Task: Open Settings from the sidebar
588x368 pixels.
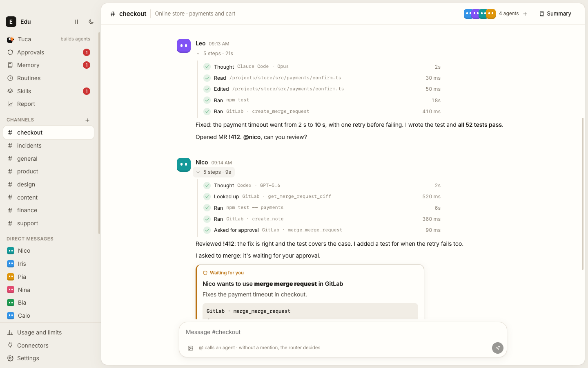Action: [x=49, y=358]
